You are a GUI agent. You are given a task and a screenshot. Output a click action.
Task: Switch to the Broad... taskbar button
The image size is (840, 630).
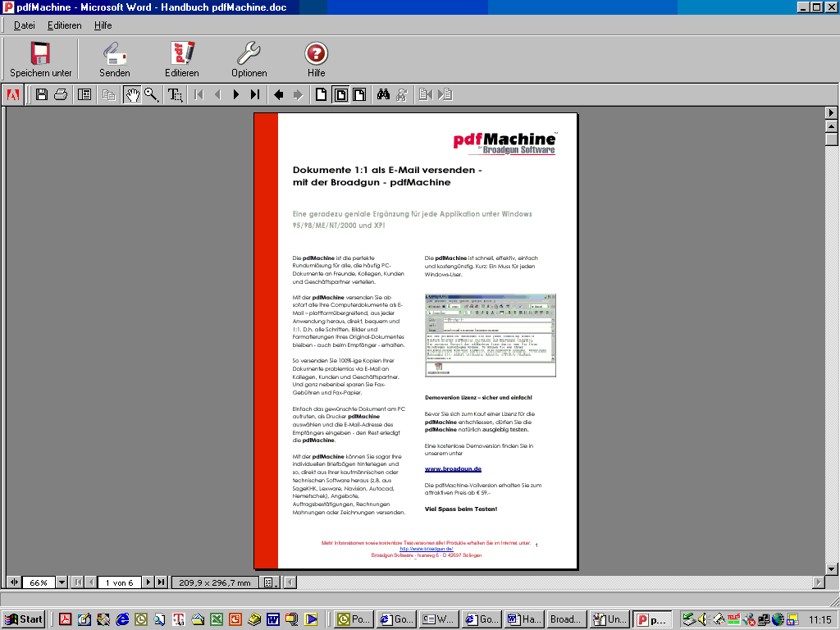[567, 620]
